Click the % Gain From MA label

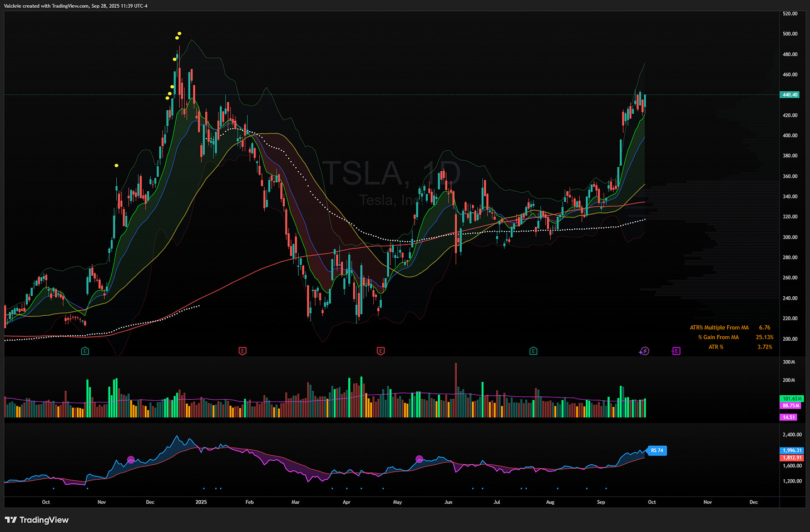point(718,337)
